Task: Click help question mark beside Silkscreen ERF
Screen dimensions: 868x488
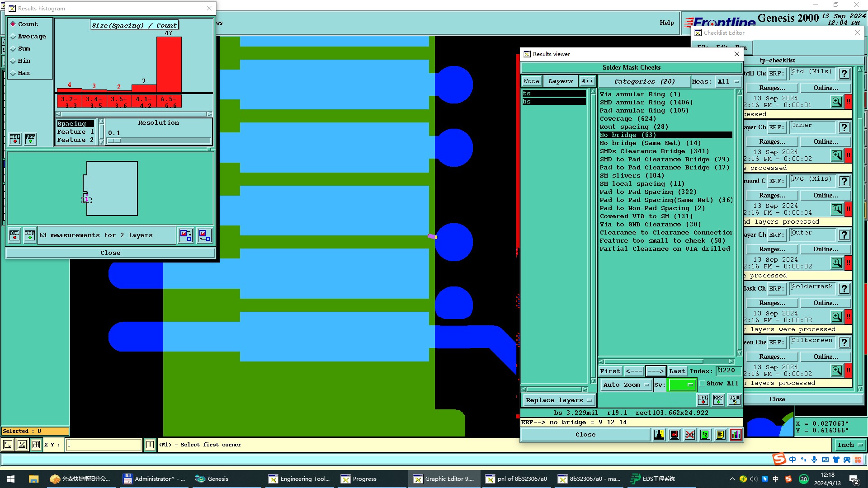Action: (x=844, y=343)
